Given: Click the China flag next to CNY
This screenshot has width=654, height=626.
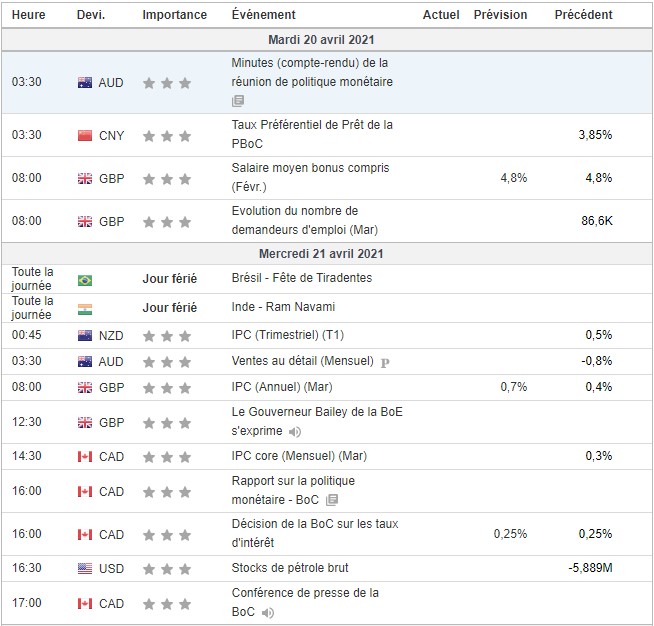Looking at the screenshot, I should 85,135.
